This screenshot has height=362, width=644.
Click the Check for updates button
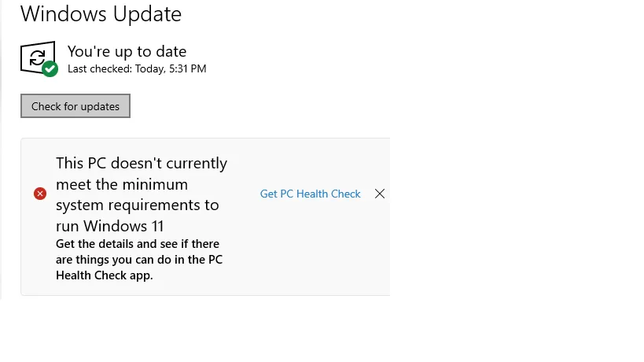point(75,106)
